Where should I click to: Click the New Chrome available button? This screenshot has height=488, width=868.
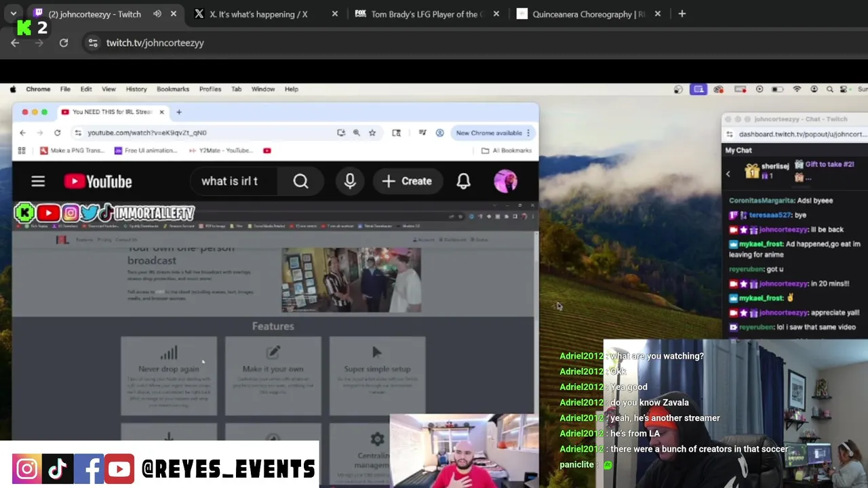[x=488, y=133]
